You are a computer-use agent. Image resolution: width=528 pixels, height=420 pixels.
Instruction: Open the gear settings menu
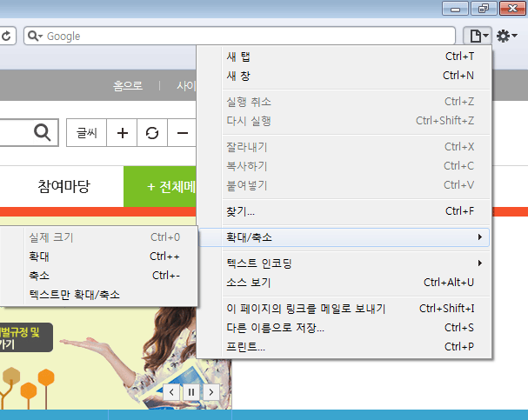pos(505,36)
